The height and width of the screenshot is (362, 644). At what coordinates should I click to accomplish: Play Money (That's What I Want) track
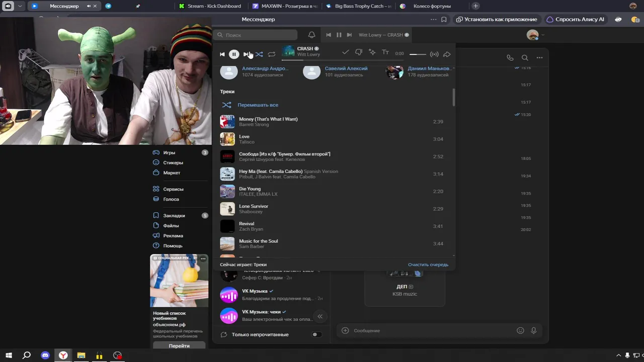(x=333, y=122)
